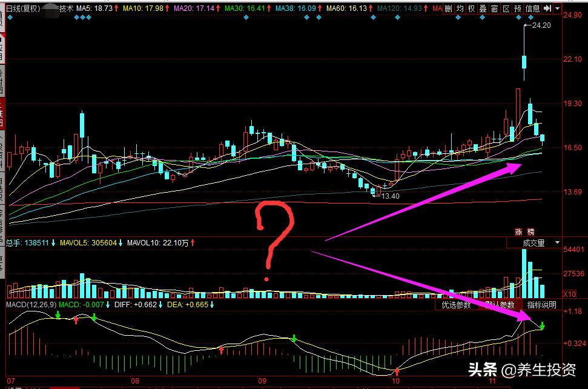This screenshot has width=588, height=389.
Task: Click the 删 icon to delete indicator lines
Action: (447, 8)
